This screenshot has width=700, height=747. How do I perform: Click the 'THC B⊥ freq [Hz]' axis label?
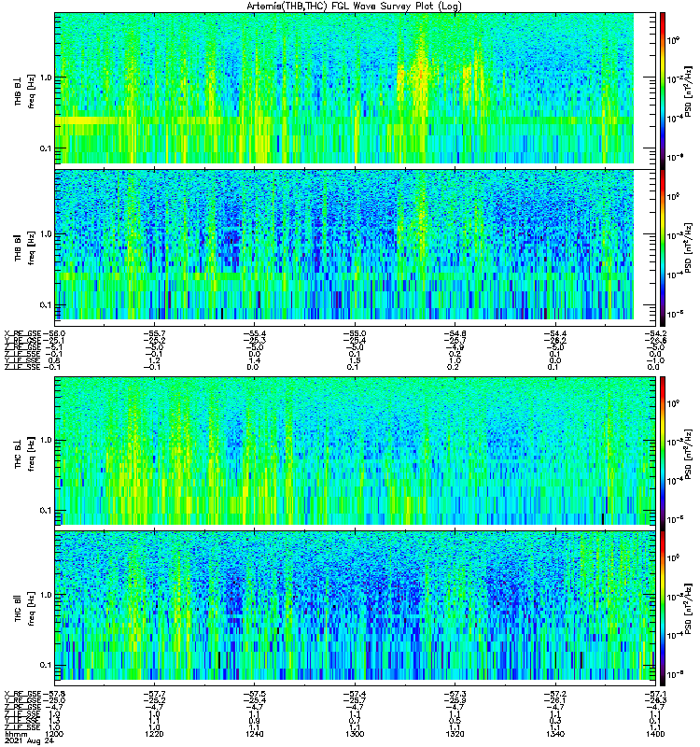(25, 454)
